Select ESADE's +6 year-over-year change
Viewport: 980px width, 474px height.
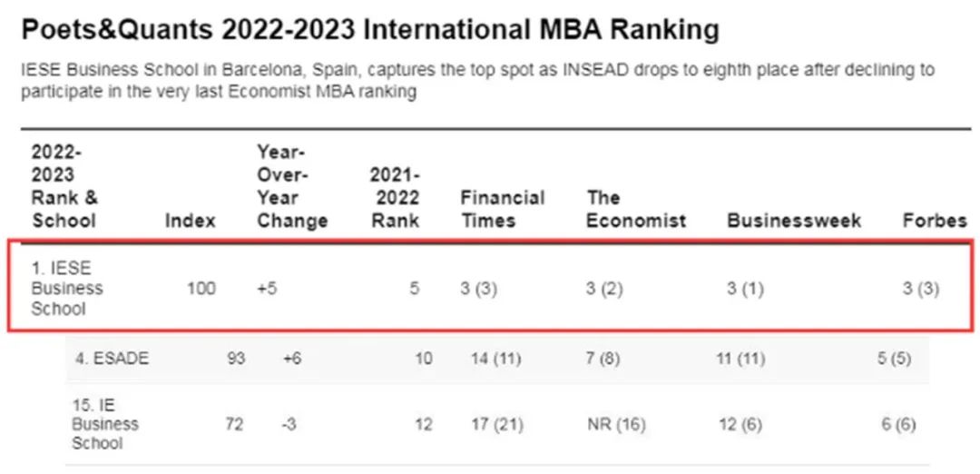(292, 360)
